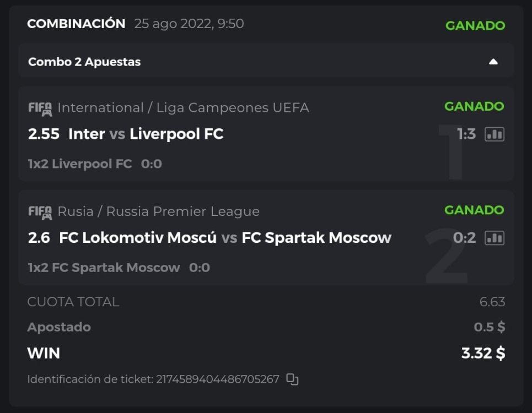The image size is (532, 413).
Task: Click the 0:2 final score
Action: (x=464, y=238)
